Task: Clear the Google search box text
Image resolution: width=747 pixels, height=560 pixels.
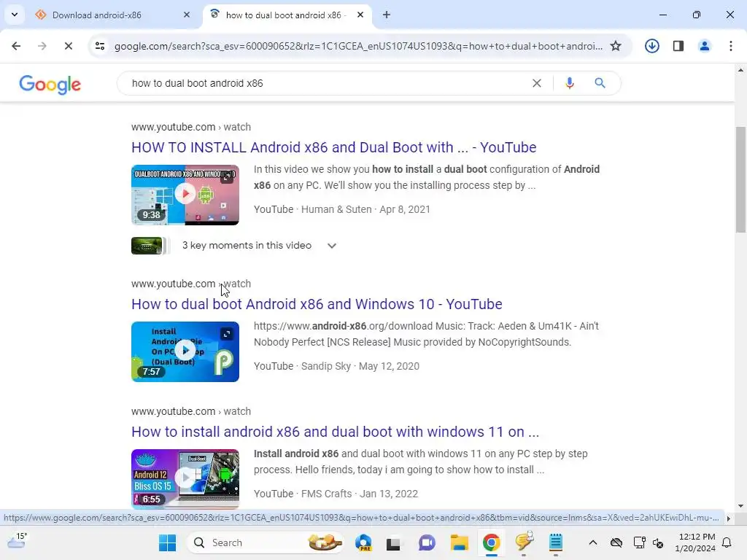Action: (536, 83)
